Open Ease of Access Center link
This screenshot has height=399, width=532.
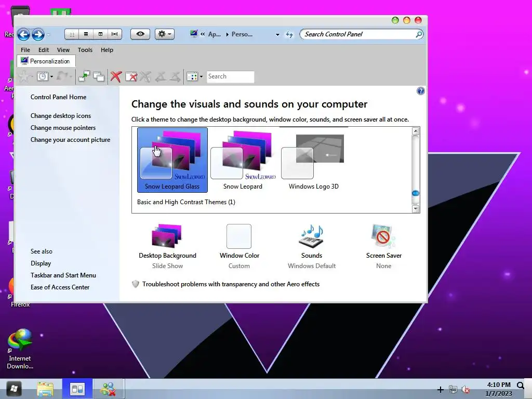pos(60,287)
